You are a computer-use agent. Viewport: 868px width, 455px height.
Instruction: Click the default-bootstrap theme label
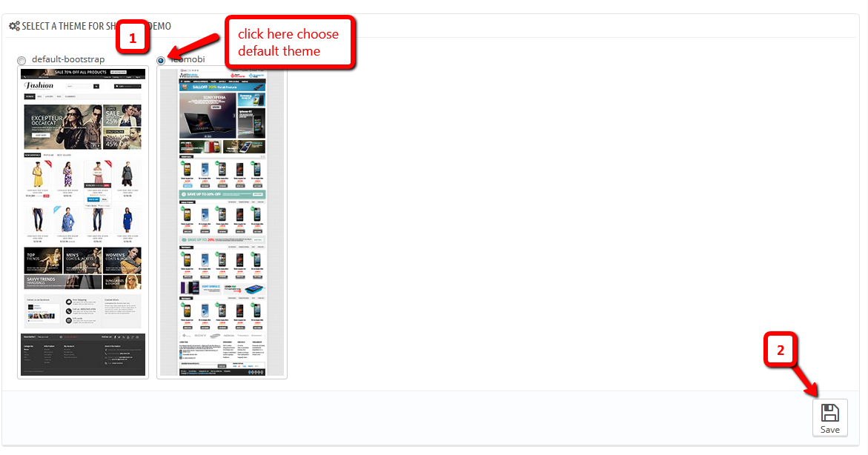click(x=68, y=59)
